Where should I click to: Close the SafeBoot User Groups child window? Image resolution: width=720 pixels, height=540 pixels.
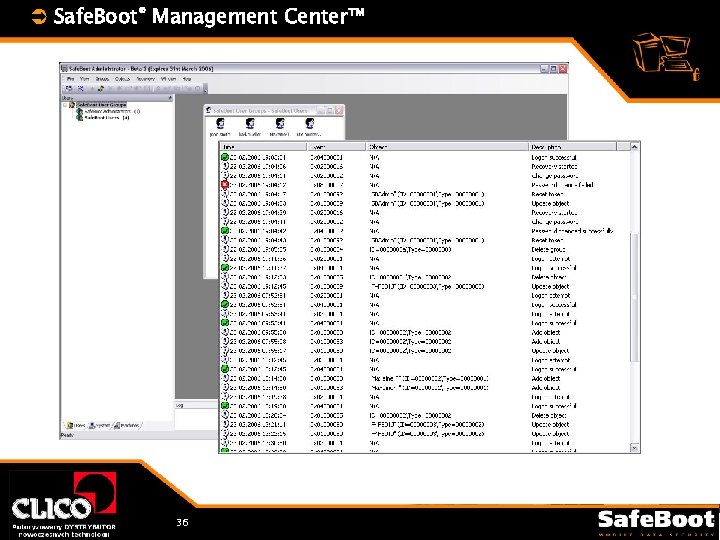point(339,111)
